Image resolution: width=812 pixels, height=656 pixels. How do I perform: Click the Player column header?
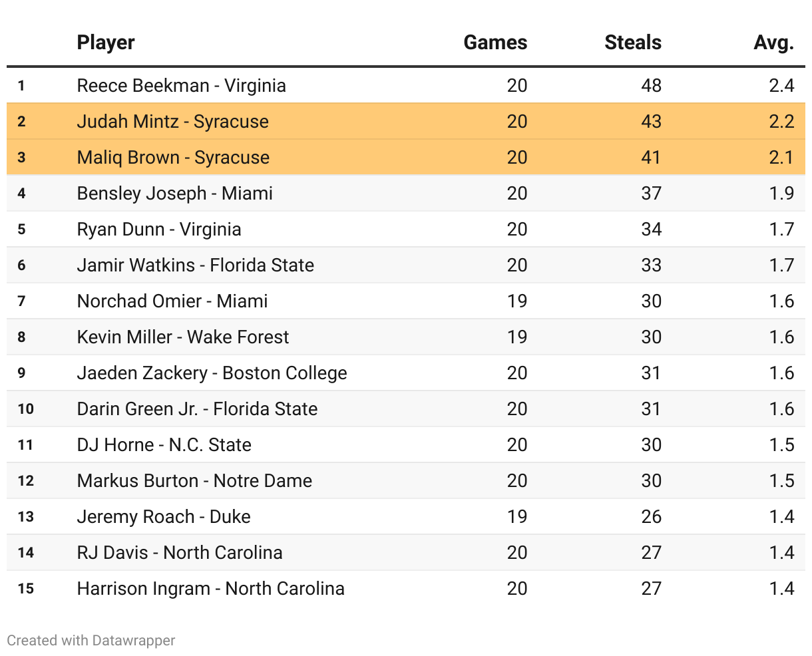(x=106, y=43)
